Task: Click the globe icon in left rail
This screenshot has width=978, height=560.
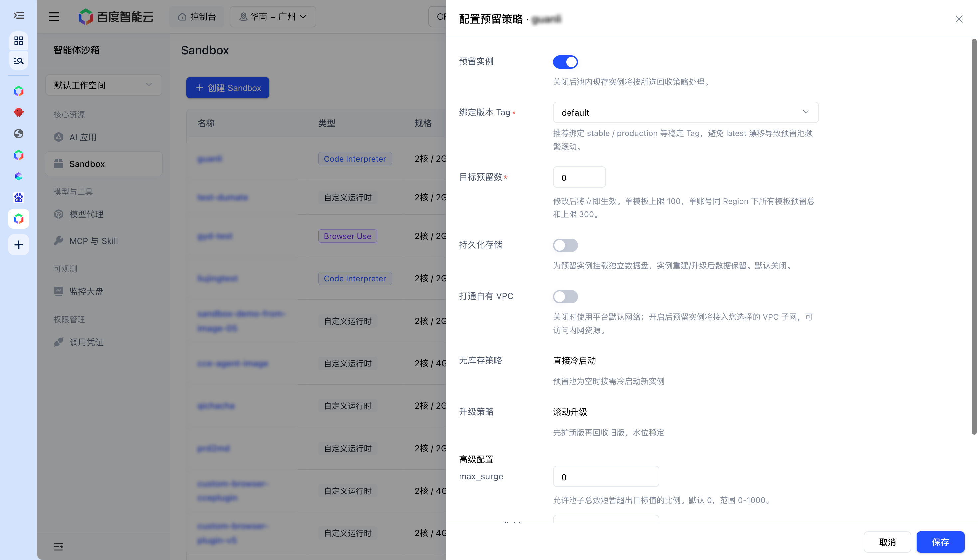Action: click(19, 133)
